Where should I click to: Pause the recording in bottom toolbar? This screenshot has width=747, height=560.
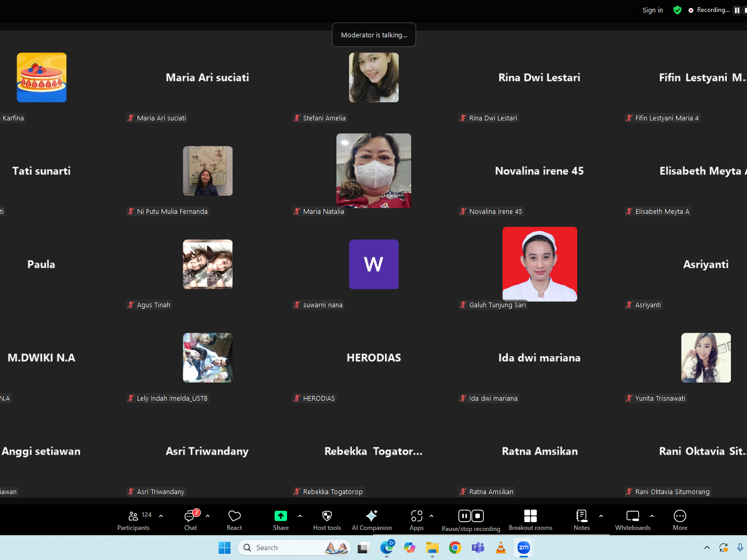coord(465,516)
